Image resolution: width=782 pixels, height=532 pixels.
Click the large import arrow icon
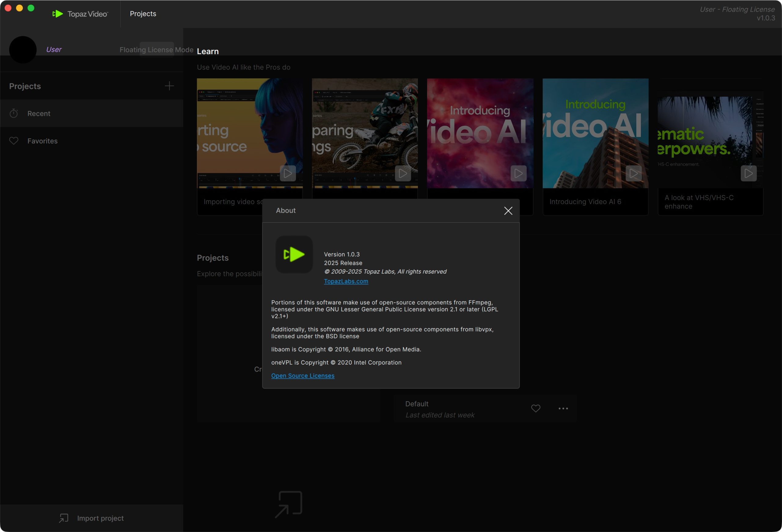pyautogui.click(x=289, y=504)
